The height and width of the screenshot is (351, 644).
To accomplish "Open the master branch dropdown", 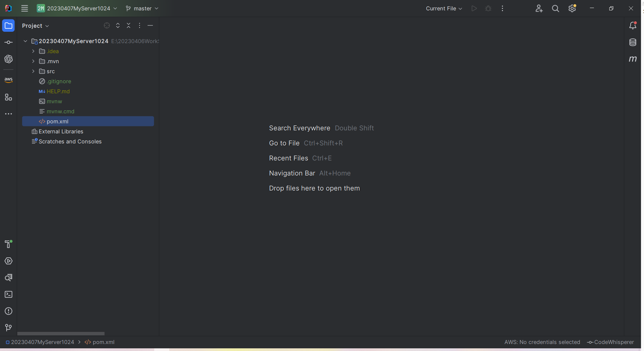I will 142,8.
